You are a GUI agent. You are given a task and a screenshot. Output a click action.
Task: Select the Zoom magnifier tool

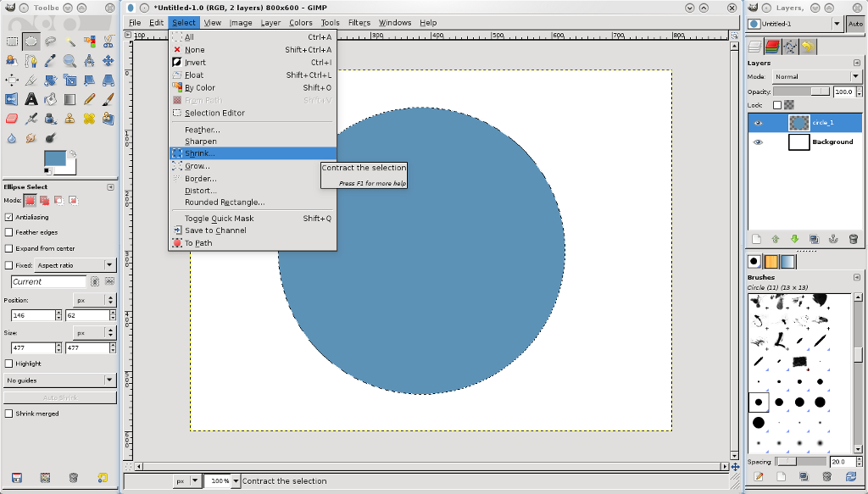(x=70, y=61)
